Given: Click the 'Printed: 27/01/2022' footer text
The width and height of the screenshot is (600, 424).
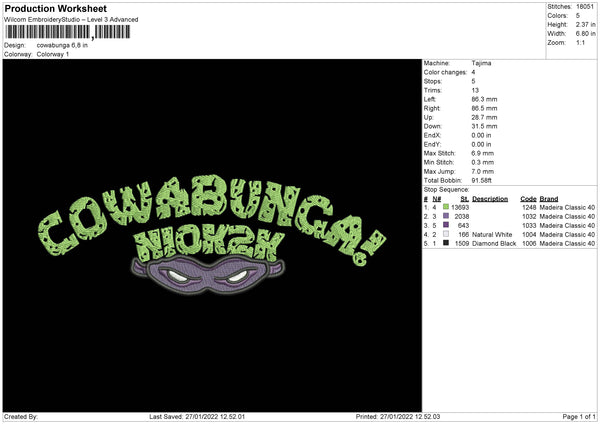Looking at the screenshot, I should (398, 417).
